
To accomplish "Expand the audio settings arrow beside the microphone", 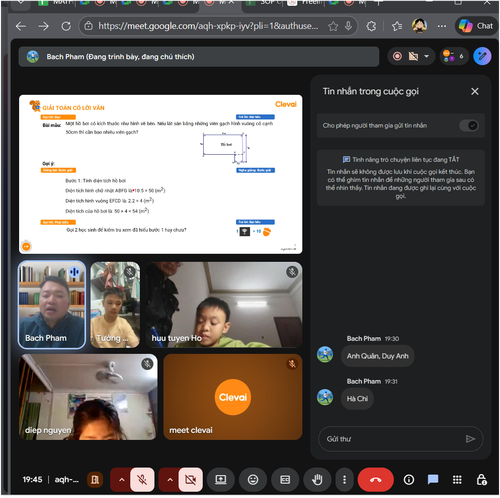I will click(122, 480).
